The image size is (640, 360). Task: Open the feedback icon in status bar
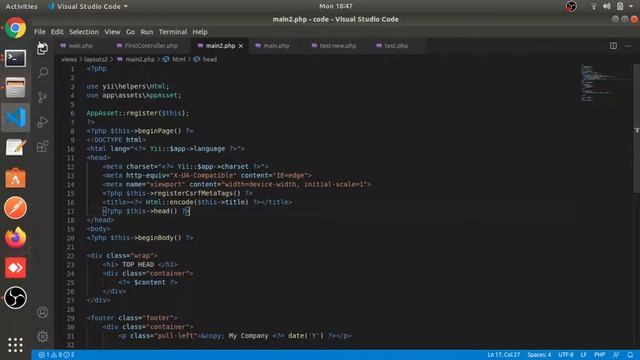(616, 355)
